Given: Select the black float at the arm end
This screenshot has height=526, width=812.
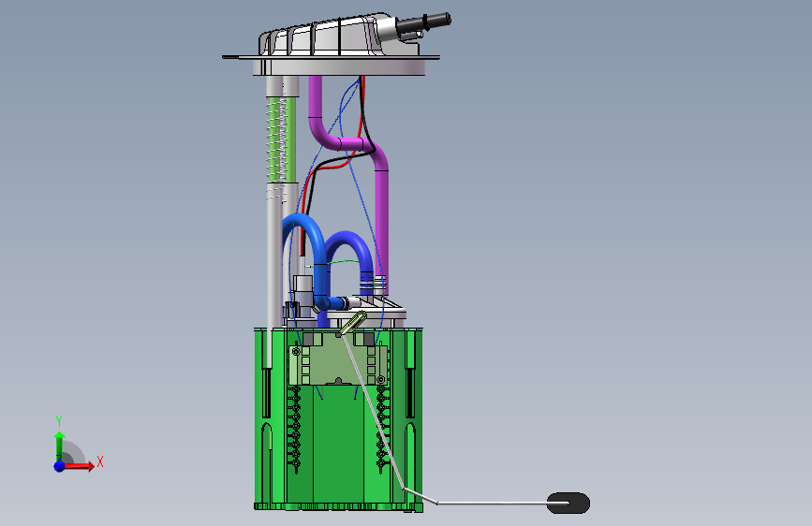Looking at the screenshot, I should [x=568, y=504].
